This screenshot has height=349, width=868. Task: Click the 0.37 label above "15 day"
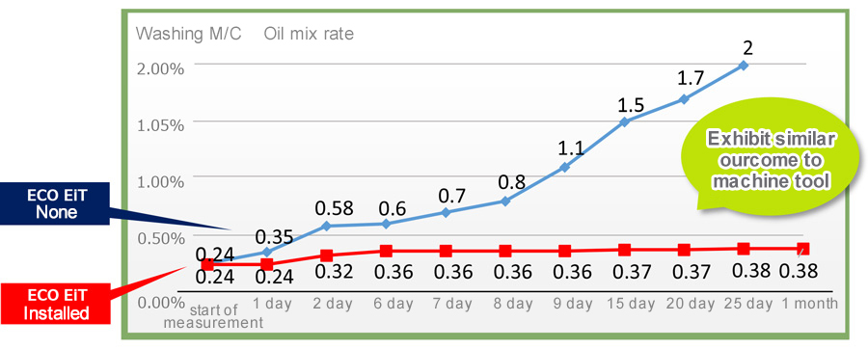632,272
